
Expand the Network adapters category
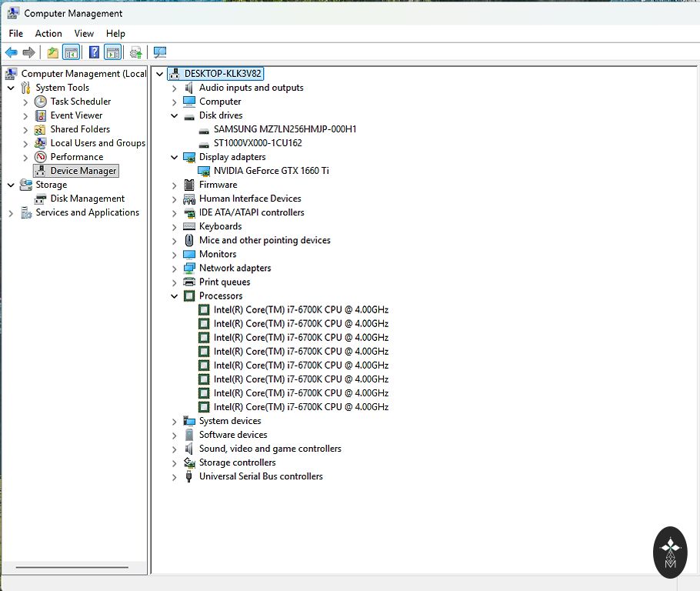(175, 269)
